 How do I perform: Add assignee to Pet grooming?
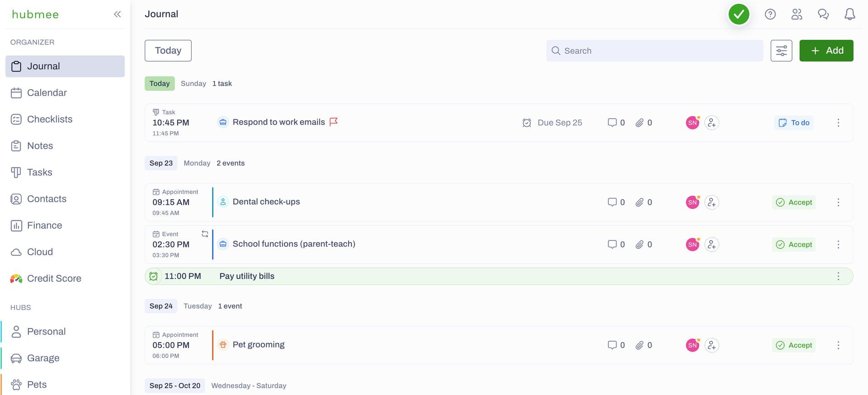(x=712, y=345)
